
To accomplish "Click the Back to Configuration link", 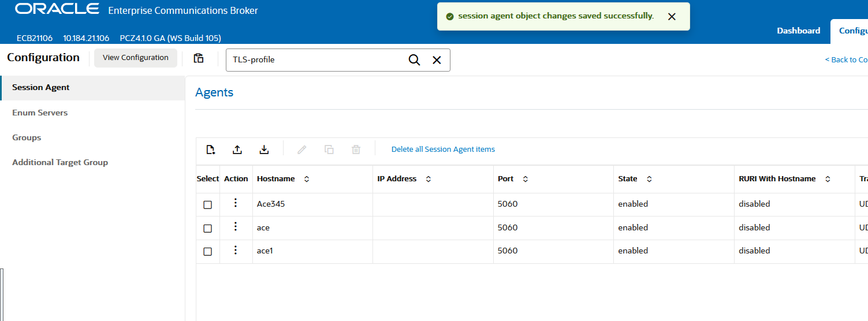I will 846,60.
